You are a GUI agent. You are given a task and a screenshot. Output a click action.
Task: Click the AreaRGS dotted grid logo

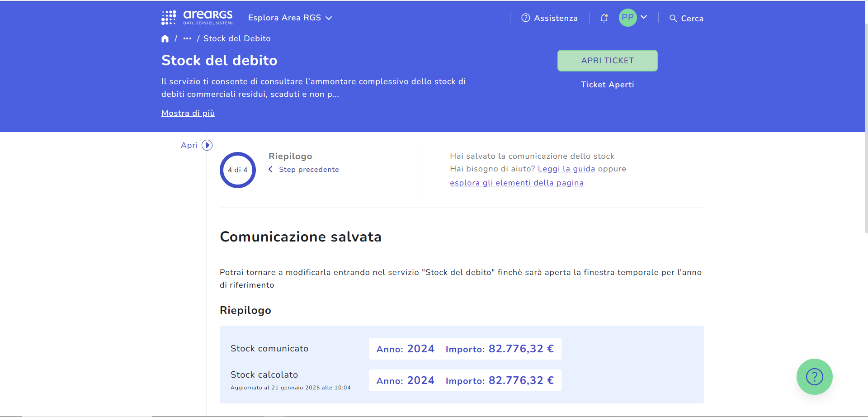[x=169, y=18]
